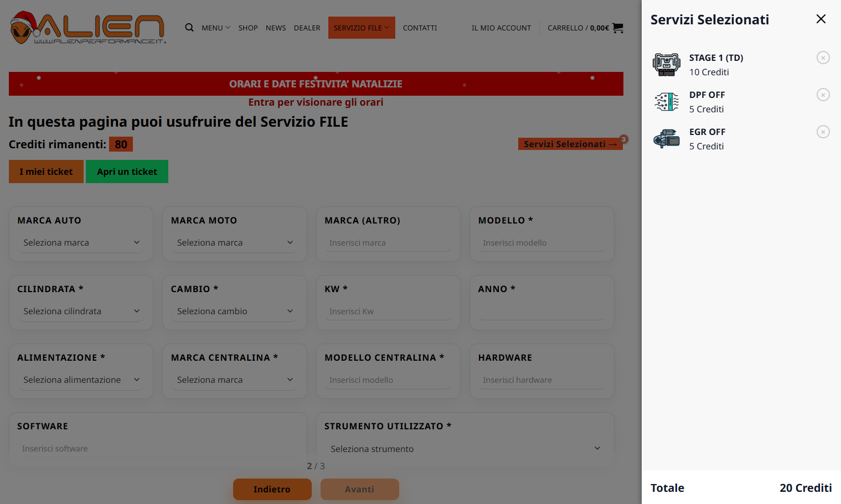The width and height of the screenshot is (841, 504).
Task: Expand the Seleziona alimentazione dropdown
Action: click(81, 380)
